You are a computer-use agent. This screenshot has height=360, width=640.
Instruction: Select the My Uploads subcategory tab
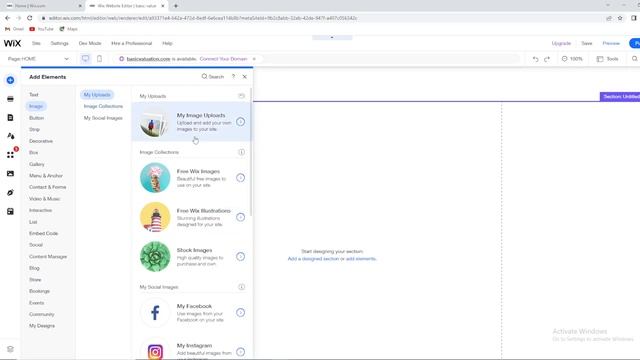click(97, 95)
